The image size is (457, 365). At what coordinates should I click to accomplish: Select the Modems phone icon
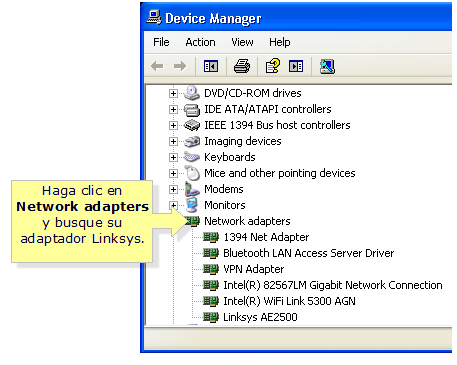pyautogui.click(x=191, y=189)
